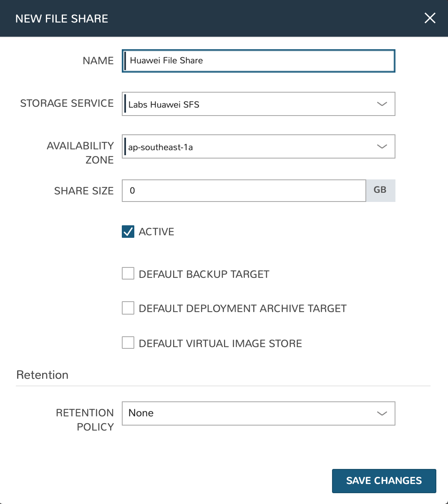Click the Retention section heading

pyautogui.click(x=42, y=375)
